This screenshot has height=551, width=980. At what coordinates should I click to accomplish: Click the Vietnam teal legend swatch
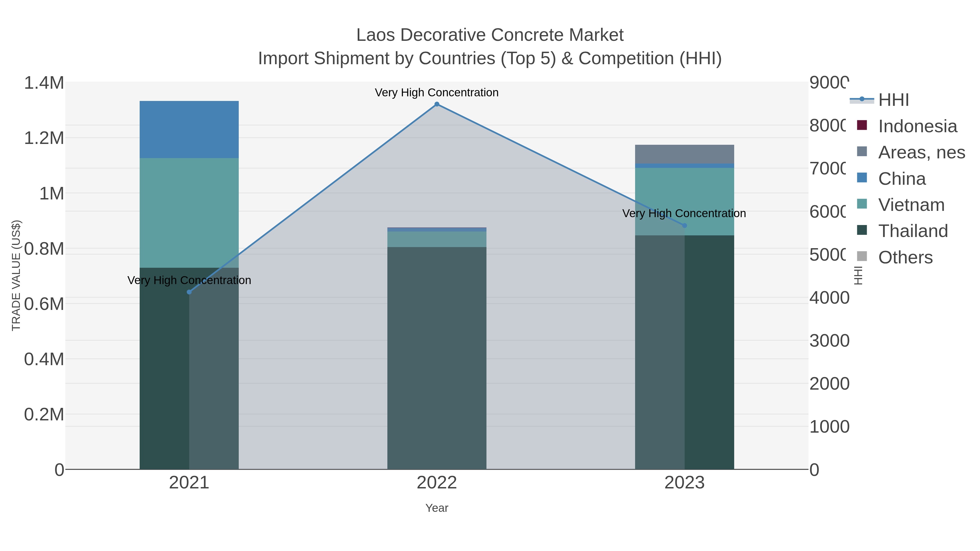pos(862,204)
